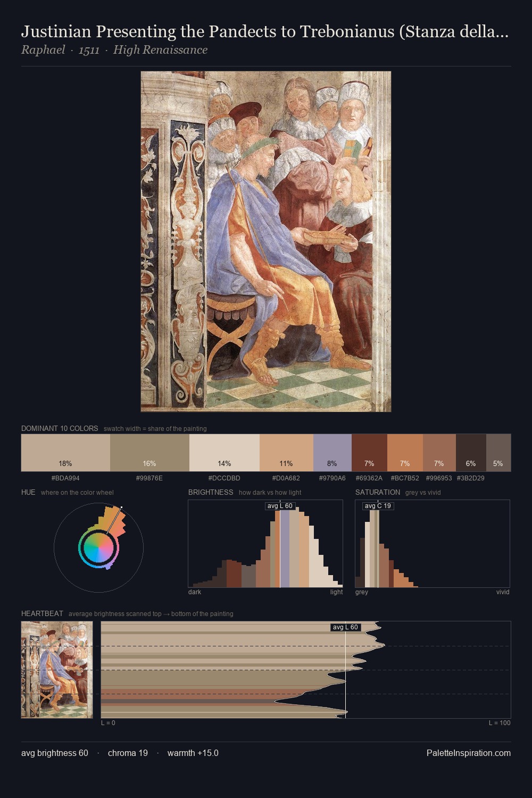Pick the terracotta swatch #BC7B52
The height and width of the screenshot is (798, 532).
click(x=405, y=453)
